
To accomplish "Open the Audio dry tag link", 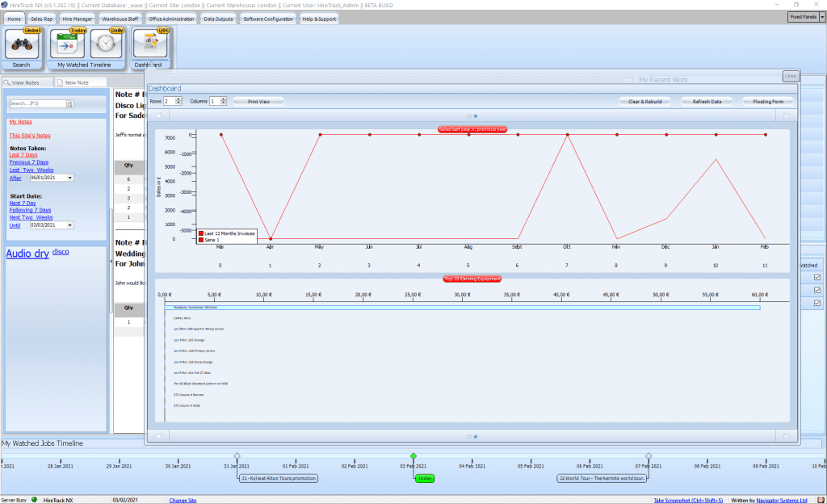I will (x=27, y=254).
